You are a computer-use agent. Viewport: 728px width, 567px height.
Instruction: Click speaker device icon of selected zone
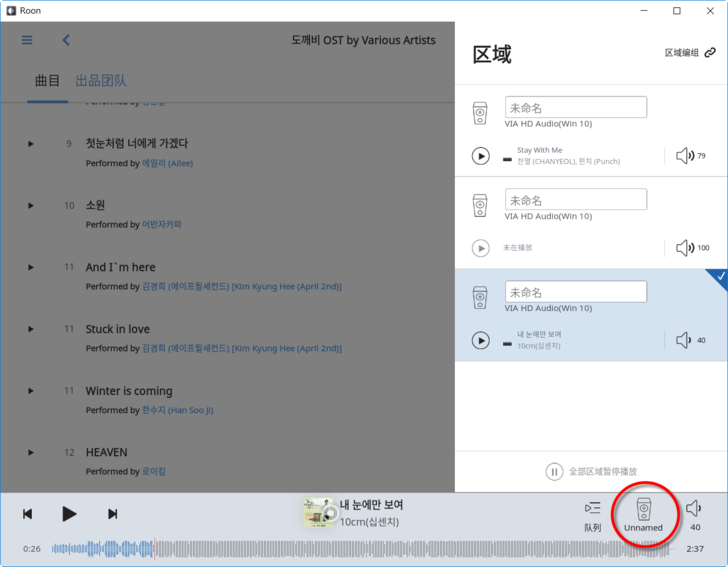click(480, 298)
